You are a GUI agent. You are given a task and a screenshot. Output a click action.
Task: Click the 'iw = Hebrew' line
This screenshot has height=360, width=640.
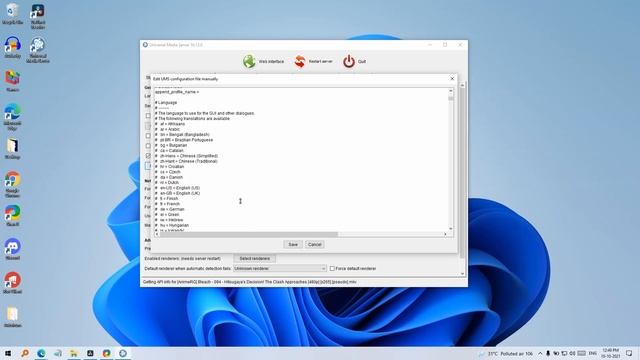pyautogui.click(x=169, y=220)
